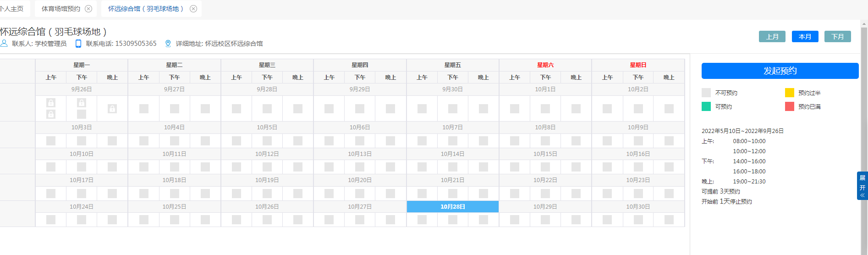Viewport: 868px width, 255px height.
Task: Select the 10月1日 morning slot
Action: tap(515, 109)
